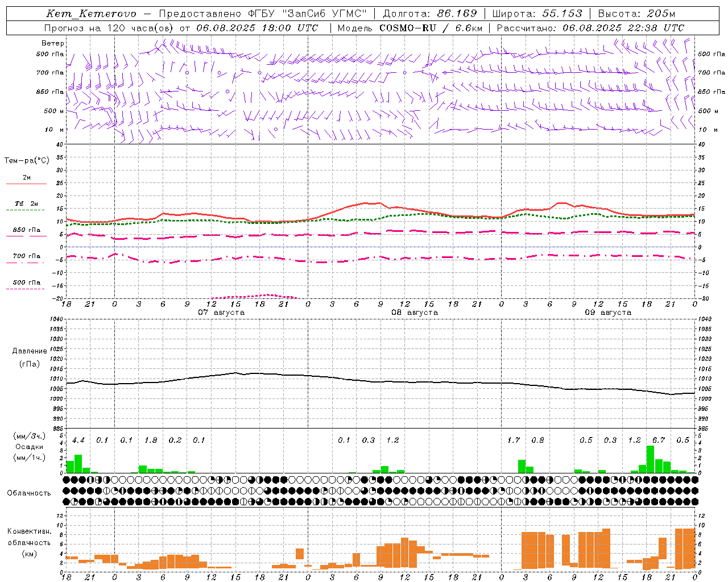This screenshot has width=728, height=582.
Task: Click the precipitation total 1.8
Action: [151, 440]
